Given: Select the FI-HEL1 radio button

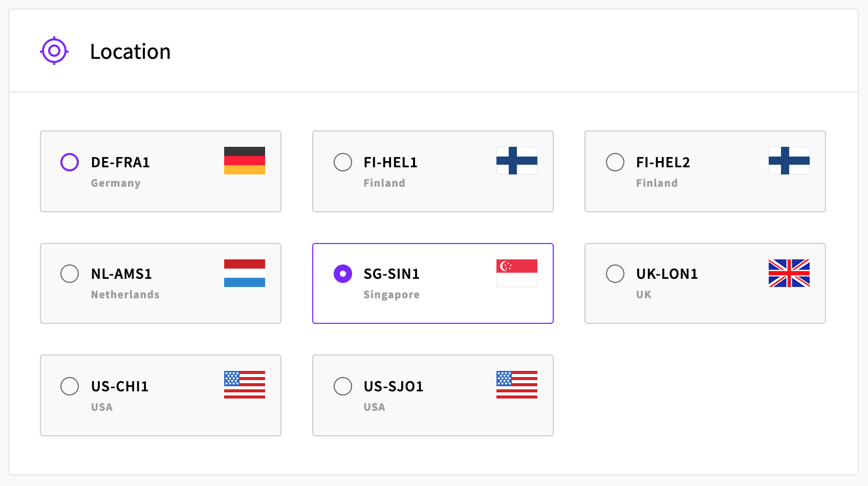Looking at the screenshot, I should [x=343, y=162].
